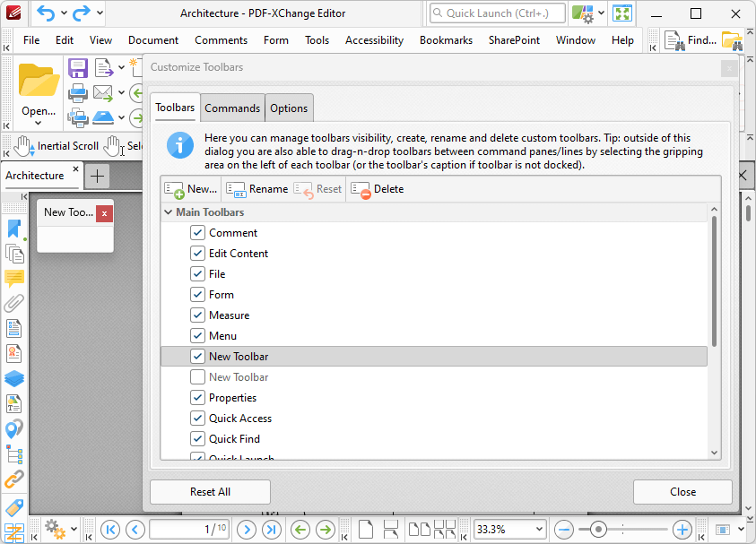
Task: Open the Bookmarks pane icon
Action: pyautogui.click(x=14, y=229)
